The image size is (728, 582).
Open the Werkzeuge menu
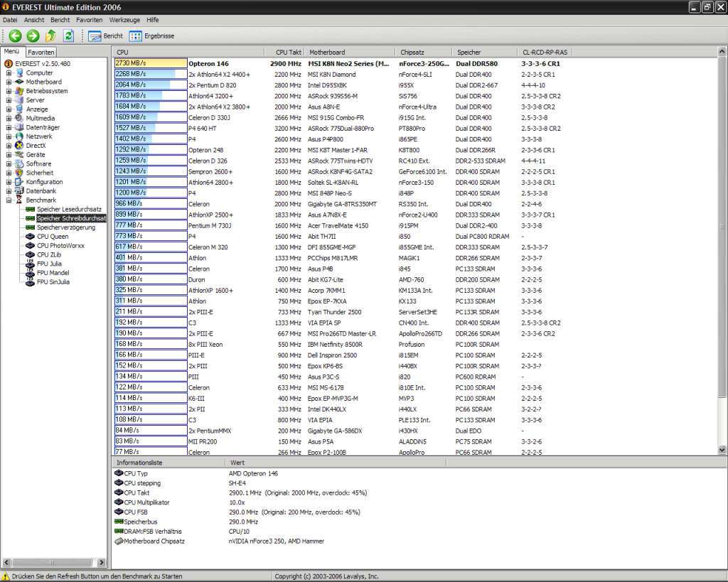click(124, 20)
